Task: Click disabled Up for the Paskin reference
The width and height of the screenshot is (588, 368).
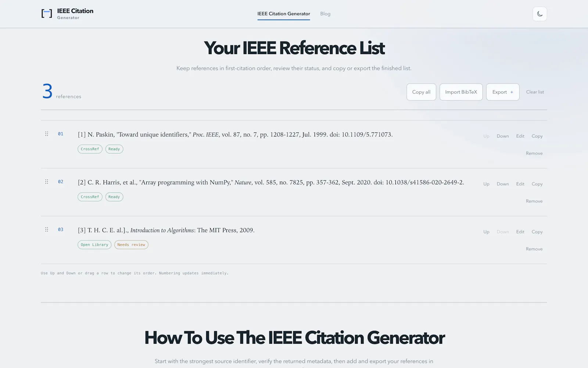Action: (486, 136)
